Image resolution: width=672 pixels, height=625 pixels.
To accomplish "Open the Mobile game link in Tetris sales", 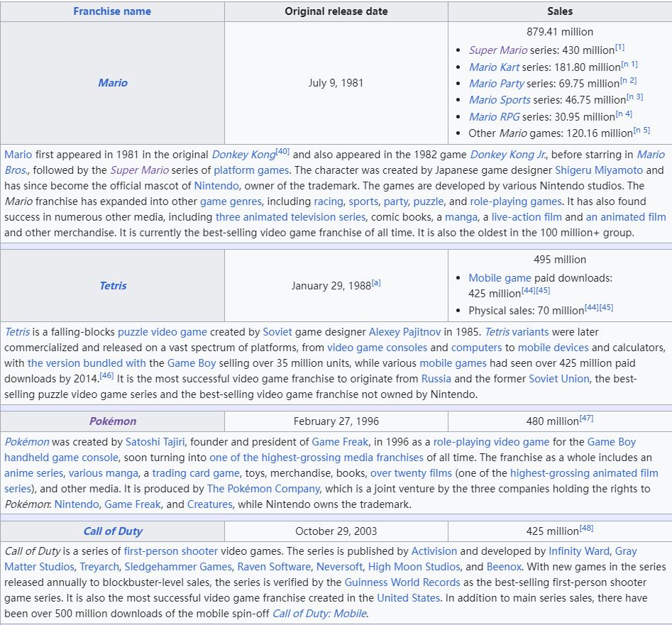I will 500,278.
